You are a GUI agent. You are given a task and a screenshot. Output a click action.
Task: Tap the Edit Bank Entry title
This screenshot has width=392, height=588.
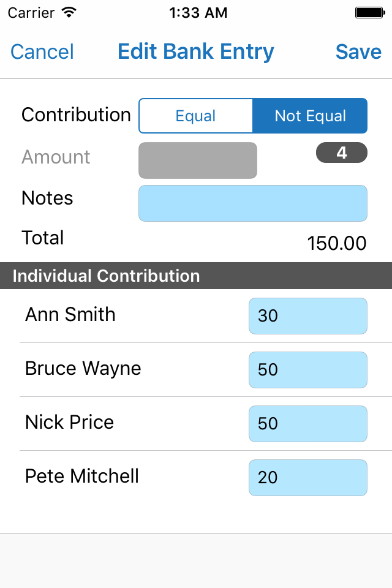[x=196, y=51]
